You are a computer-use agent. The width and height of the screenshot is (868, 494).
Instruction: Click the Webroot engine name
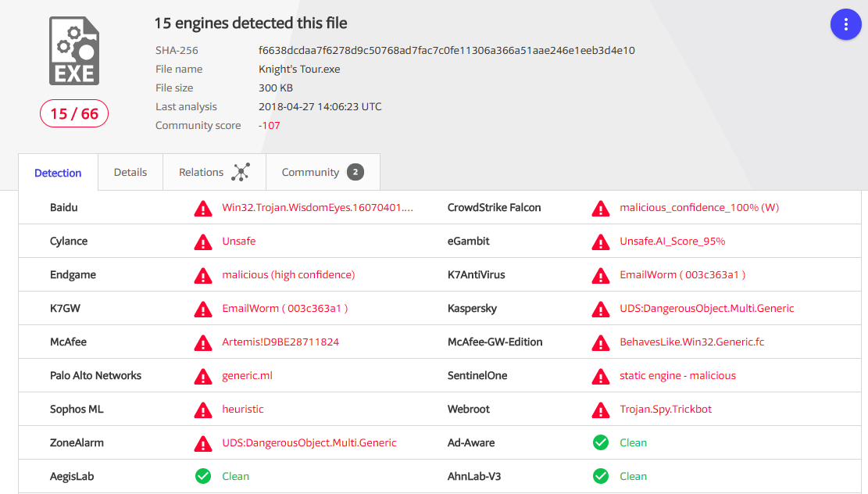coord(469,410)
